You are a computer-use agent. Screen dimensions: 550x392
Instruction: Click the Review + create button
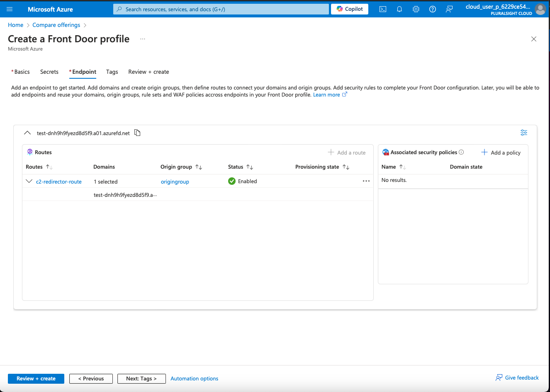point(36,379)
